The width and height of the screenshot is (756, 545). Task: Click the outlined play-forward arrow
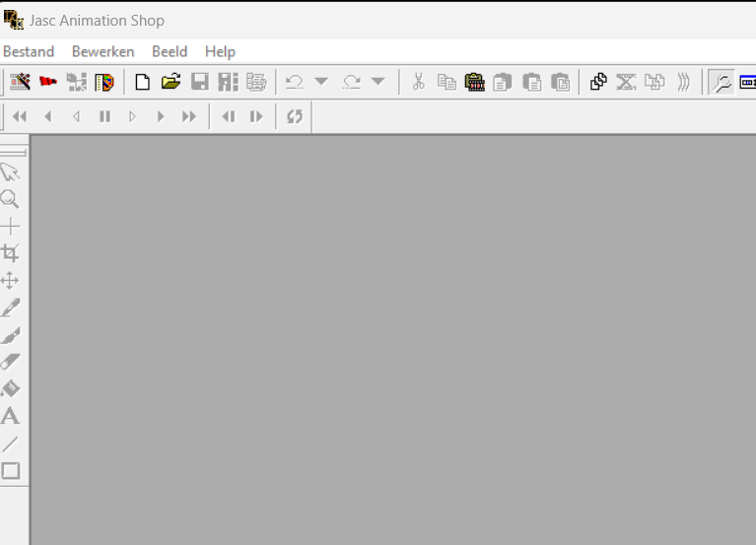pyautogui.click(x=133, y=116)
